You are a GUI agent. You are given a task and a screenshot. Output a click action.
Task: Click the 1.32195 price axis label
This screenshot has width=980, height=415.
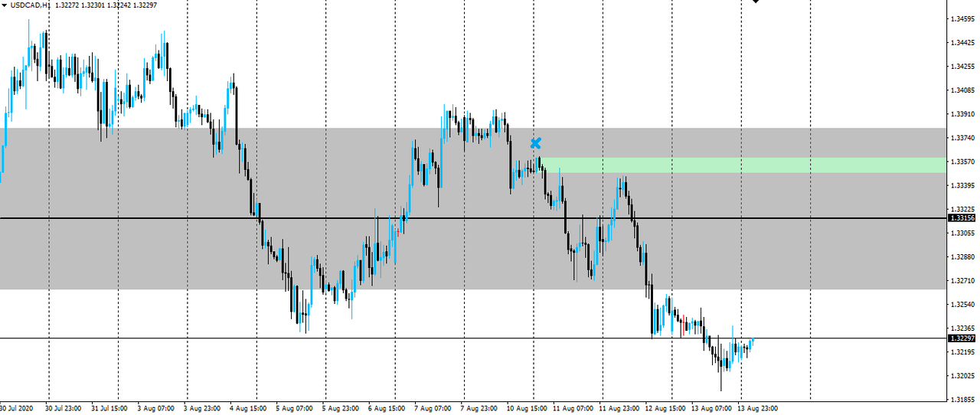pos(963,352)
